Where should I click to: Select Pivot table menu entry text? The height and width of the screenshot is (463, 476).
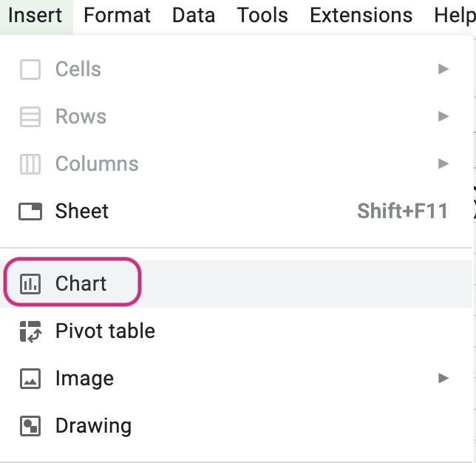coord(105,331)
